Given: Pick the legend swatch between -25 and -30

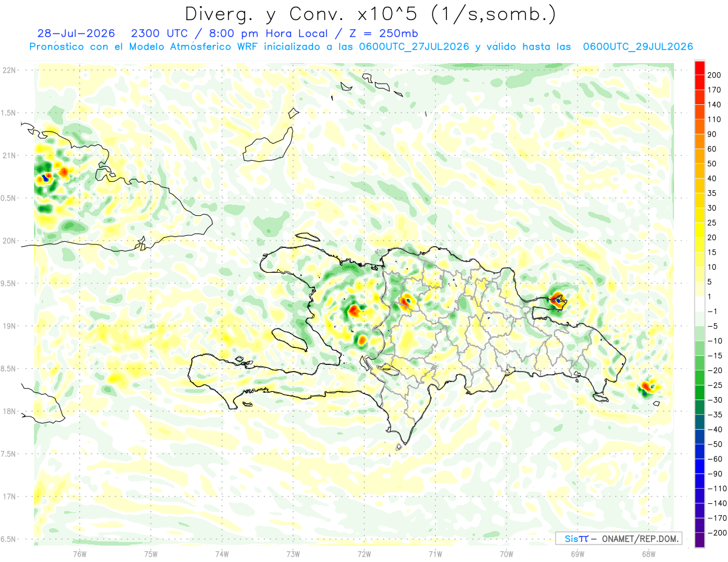Looking at the screenshot, I should (x=699, y=393).
